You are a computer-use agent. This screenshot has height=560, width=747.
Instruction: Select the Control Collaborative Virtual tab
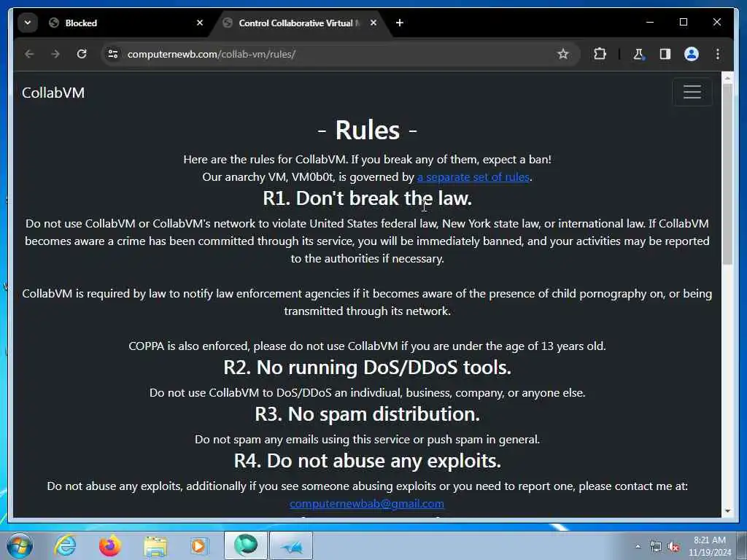[299, 23]
